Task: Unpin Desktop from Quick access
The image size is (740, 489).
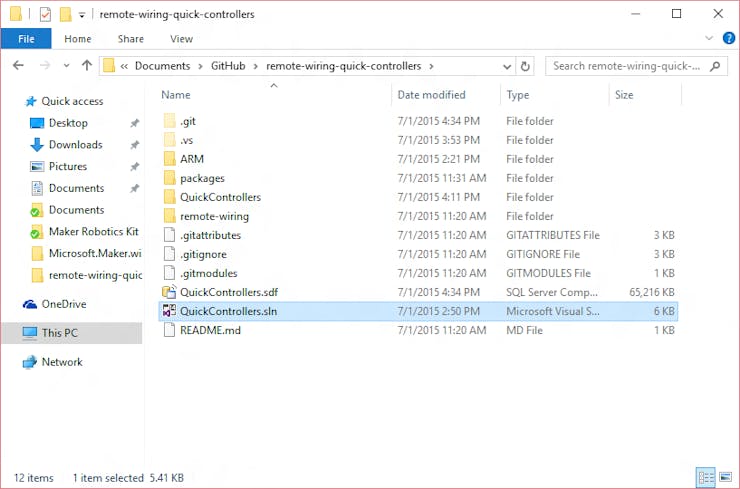Action: [135, 123]
